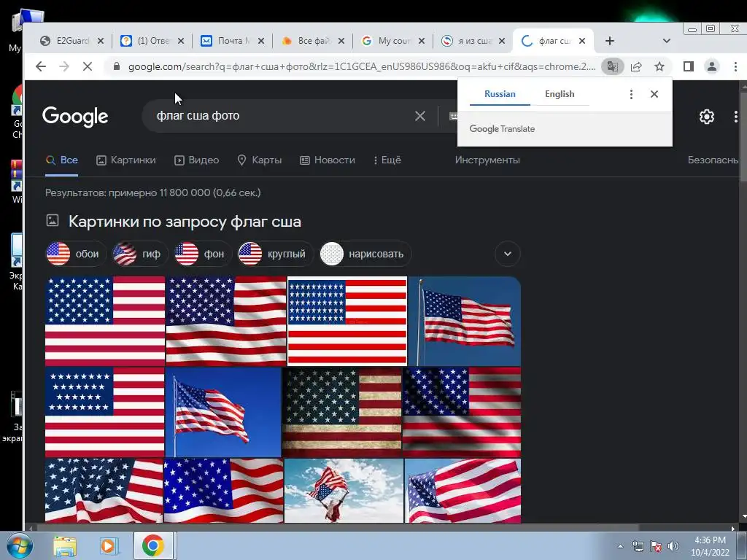747x560 pixels.
Task: Click the horizontal page scrollbar
Action: coord(338,528)
